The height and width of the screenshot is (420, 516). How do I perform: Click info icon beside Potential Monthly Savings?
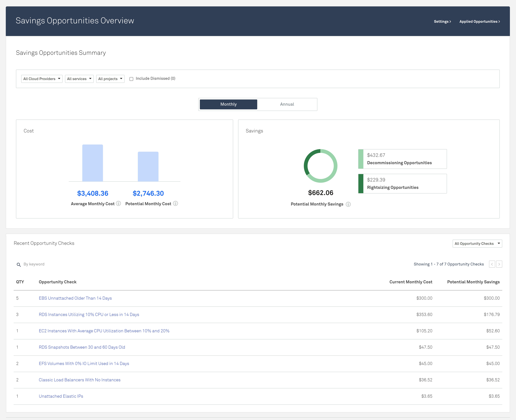[x=348, y=204]
